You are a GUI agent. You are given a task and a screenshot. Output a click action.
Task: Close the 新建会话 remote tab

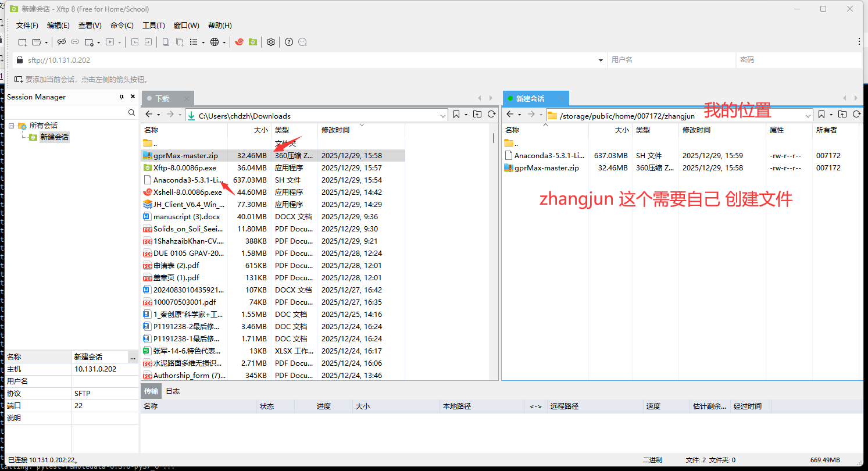coord(561,99)
